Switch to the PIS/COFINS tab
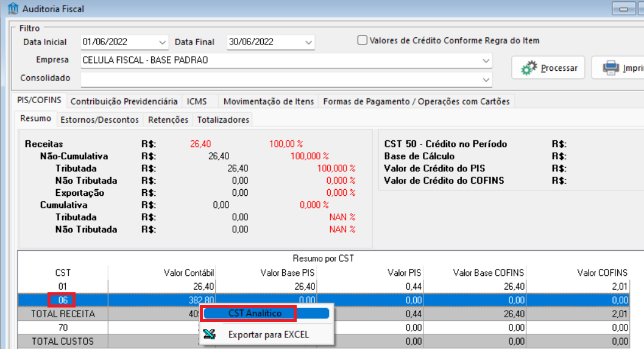The height and width of the screenshot is (349, 644). pos(39,100)
